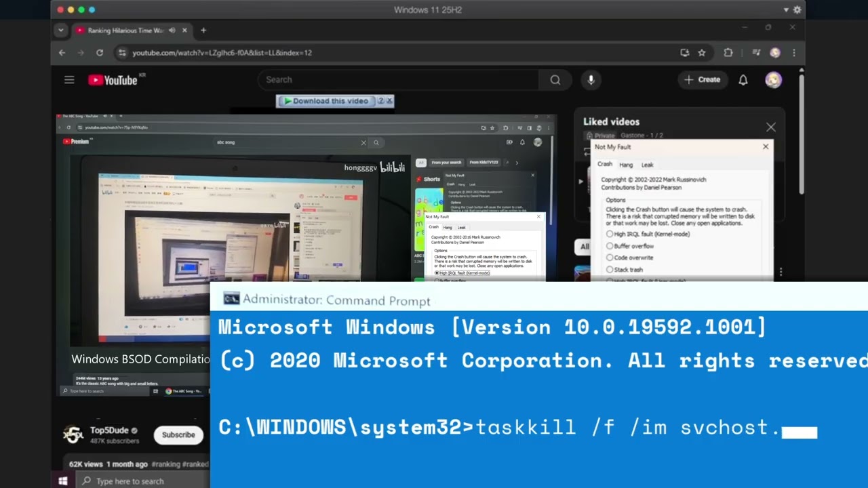The width and height of the screenshot is (868, 488).
Task: Close the Ranking Hilarious tab
Action: [x=184, y=30]
